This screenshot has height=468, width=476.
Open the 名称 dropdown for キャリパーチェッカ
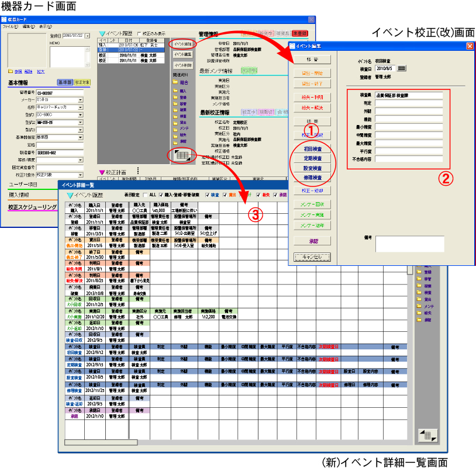81,107
